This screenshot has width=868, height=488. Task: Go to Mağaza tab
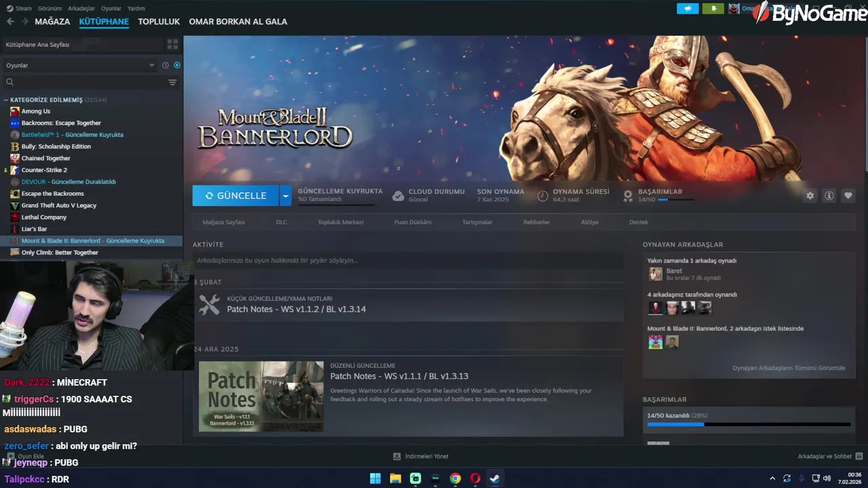click(x=52, y=22)
